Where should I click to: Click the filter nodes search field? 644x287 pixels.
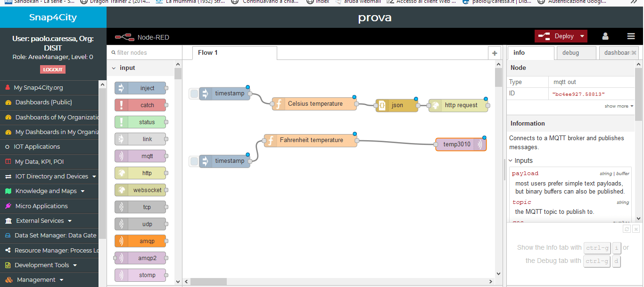coord(145,53)
